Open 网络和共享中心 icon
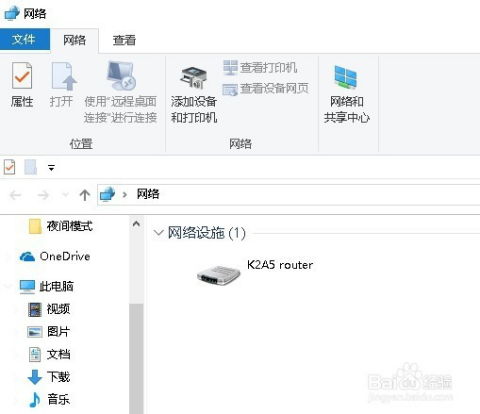480x414 pixels. pos(347,95)
